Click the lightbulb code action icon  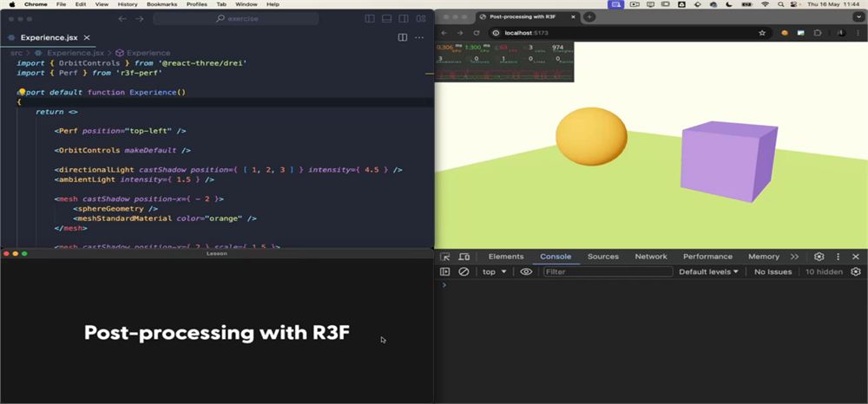23,92
